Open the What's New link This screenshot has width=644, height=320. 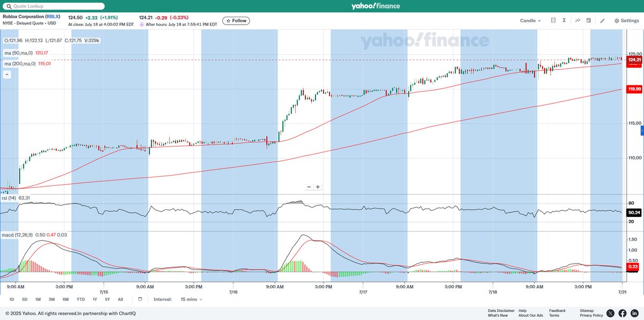(497, 315)
